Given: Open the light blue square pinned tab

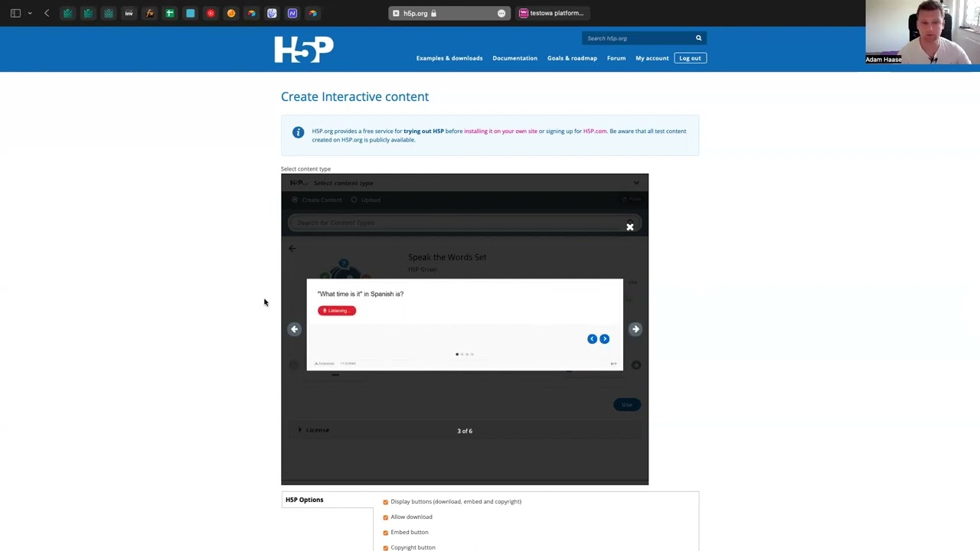Looking at the screenshot, I should [x=190, y=13].
